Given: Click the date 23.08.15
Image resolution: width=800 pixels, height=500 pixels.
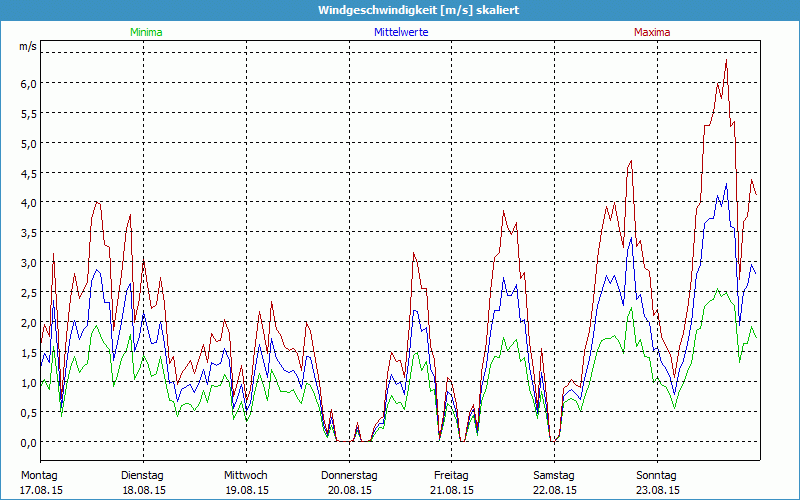Looking at the screenshot, I should pyautogui.click(x=658, y=490).
